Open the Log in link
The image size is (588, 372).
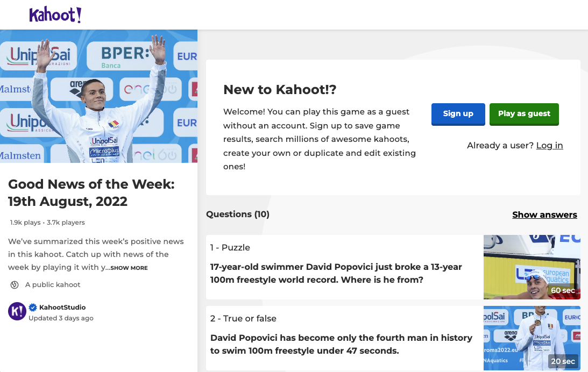coord(549,145)
